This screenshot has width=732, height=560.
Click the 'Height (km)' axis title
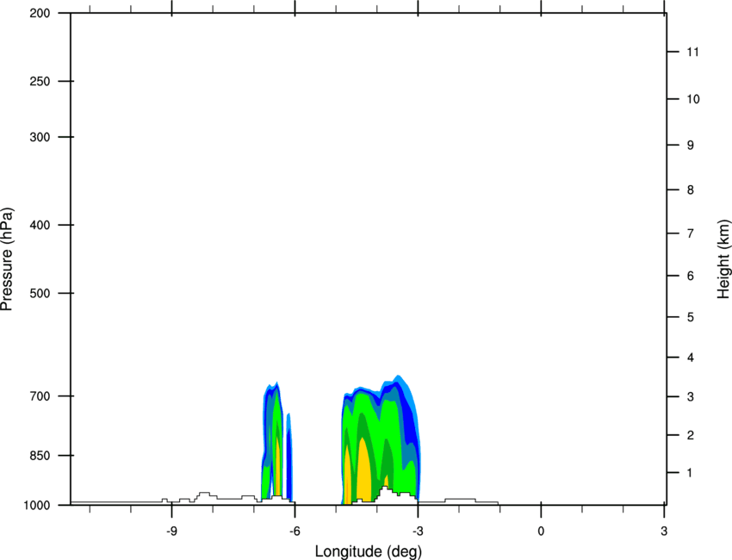[x=723, y=259]
